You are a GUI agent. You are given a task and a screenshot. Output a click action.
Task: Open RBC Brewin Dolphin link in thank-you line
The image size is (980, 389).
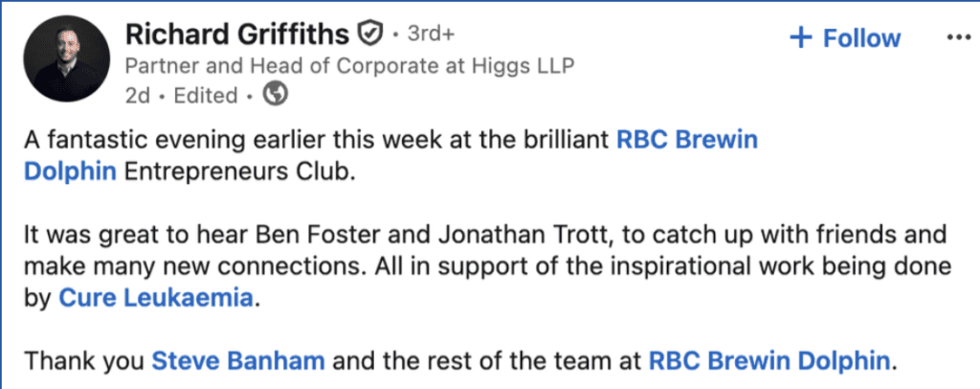770,362
